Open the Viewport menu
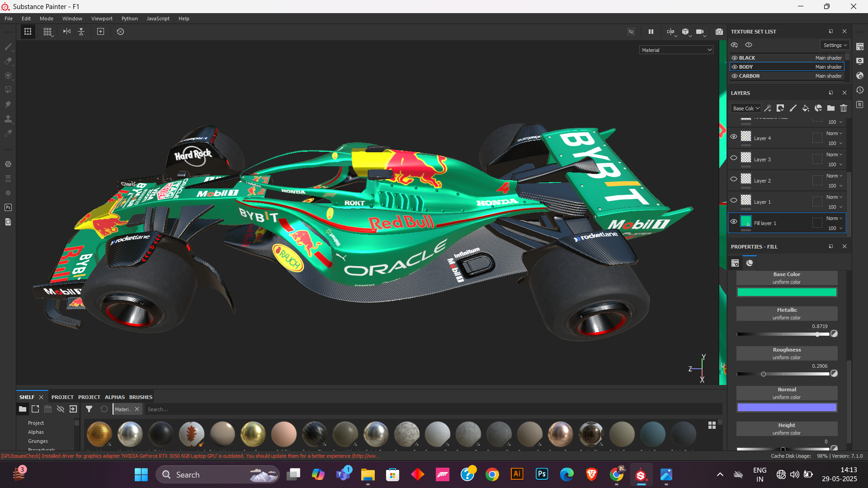 point(102,19)
